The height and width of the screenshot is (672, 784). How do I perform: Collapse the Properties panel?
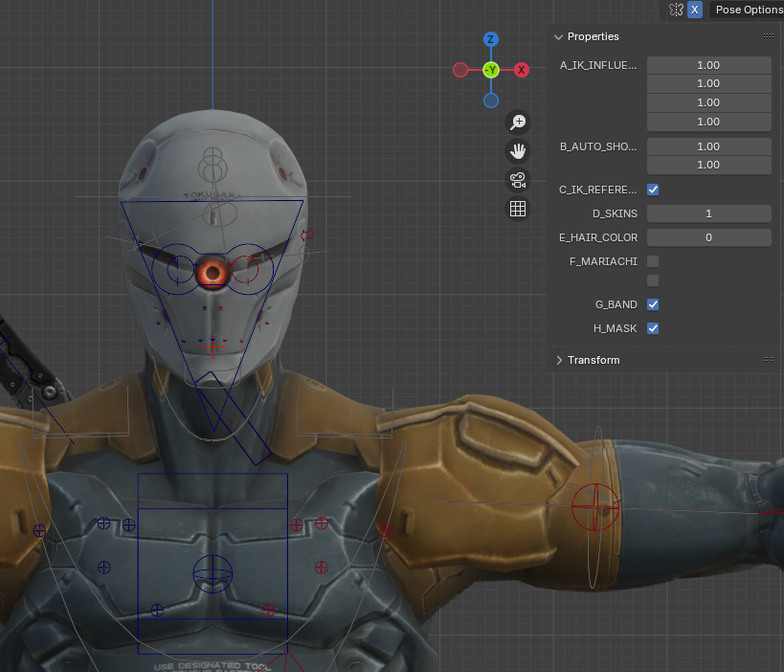tap(558, 37)
